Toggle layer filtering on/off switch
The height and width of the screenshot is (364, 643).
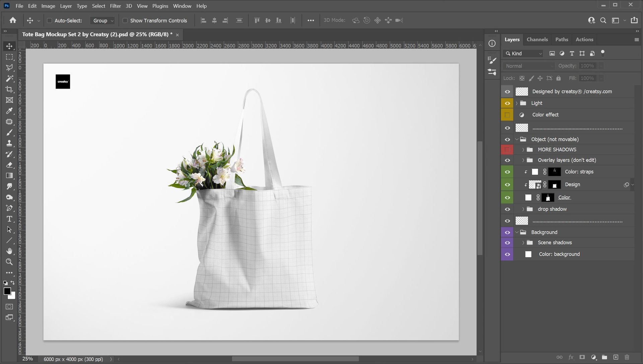(x=603, y=53)
